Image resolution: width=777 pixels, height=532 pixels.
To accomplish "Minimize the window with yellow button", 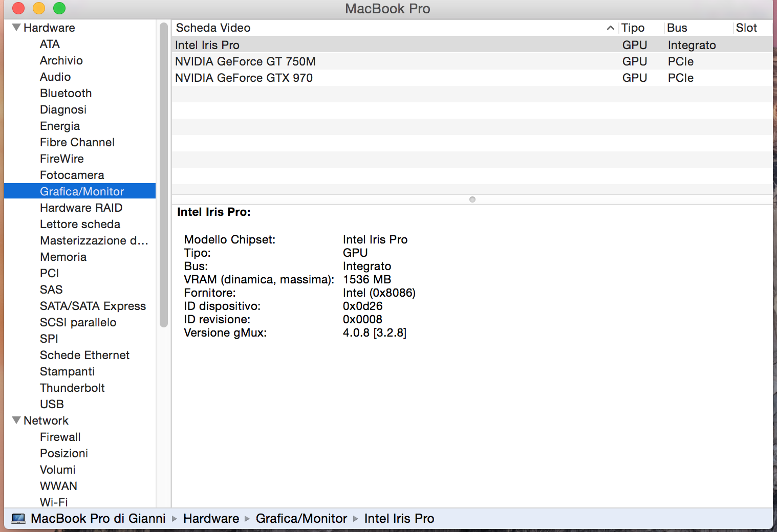I will tap(39, 8).
